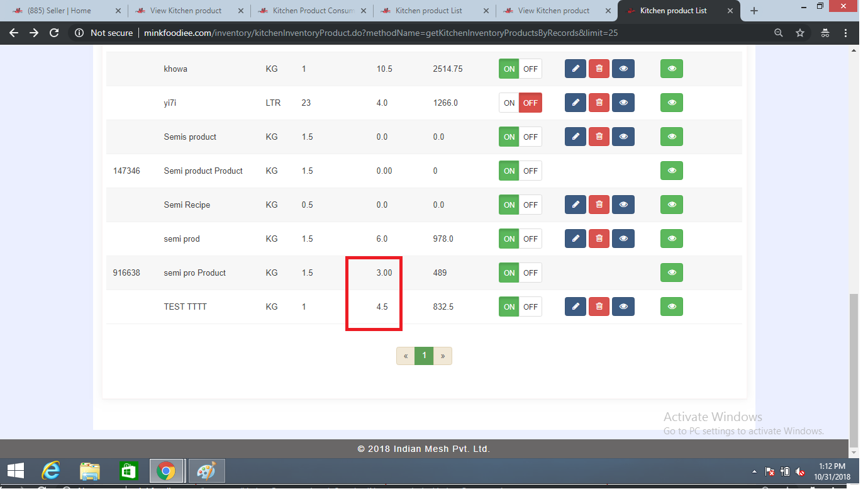Turn OFF the semi prod toggle

point(530,239)
